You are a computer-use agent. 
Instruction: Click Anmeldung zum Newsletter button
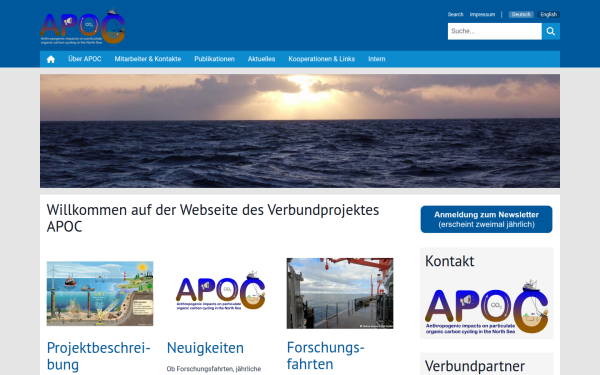click(x=486, y=219)
